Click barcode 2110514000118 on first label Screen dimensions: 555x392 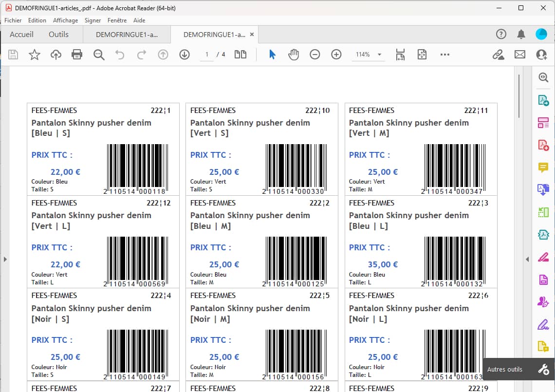point(137,169)
